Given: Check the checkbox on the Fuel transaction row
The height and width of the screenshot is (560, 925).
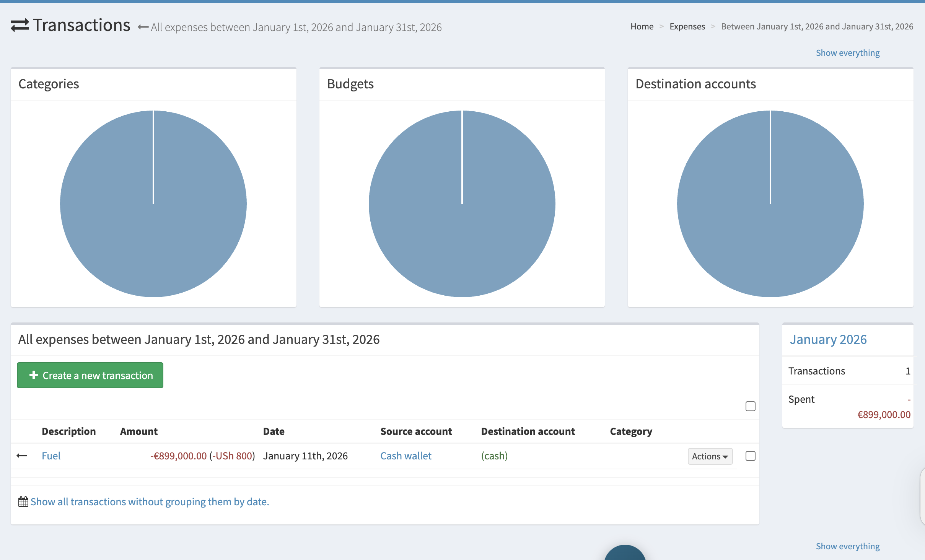Looking at the screenshot, I should coord(750,456).
